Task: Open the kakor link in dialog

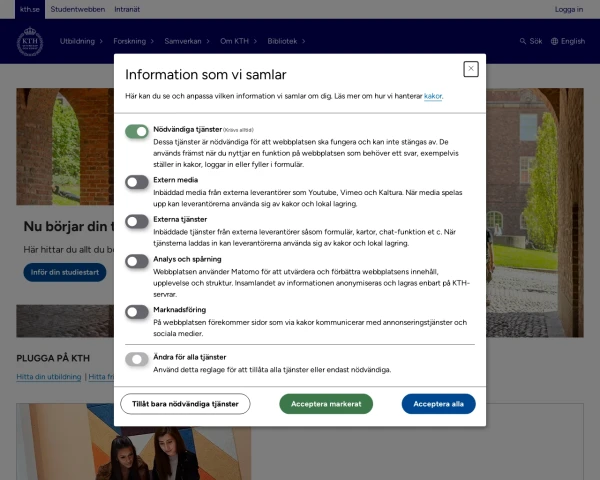Action: 433,96
